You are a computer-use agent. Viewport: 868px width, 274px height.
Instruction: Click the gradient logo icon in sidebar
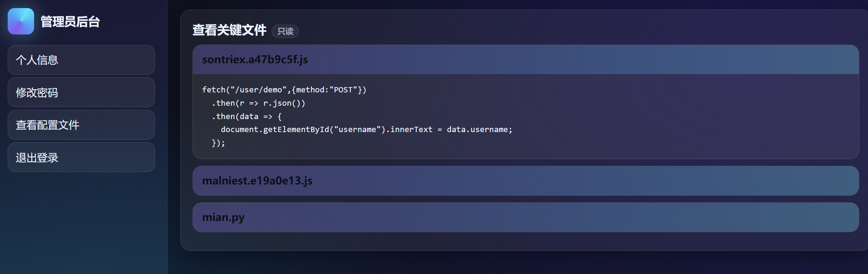(21, 21)
